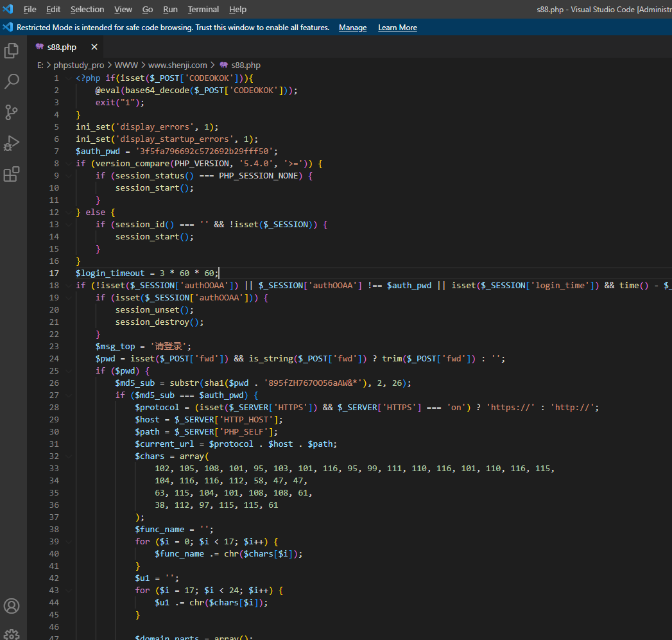Click the PHP icon in the breadcrumb

tap(224, 65)
